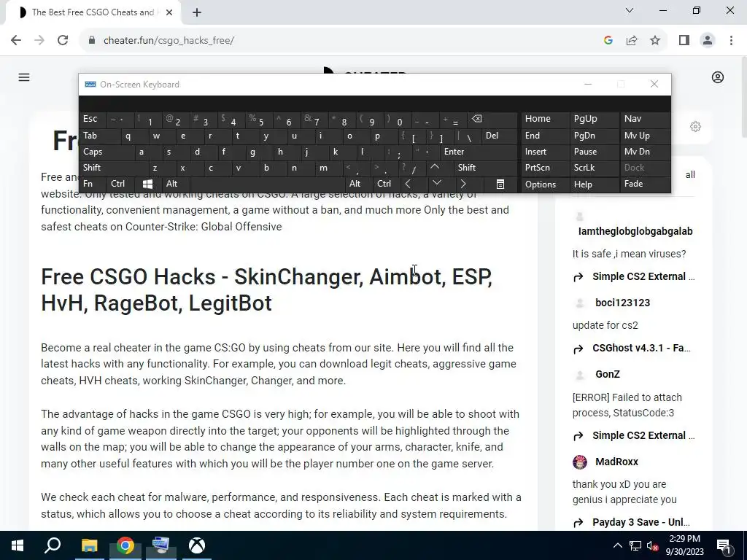Click the On-Screen Keyboard Options key
Screen dimensions: 747x560
[546, 184]
